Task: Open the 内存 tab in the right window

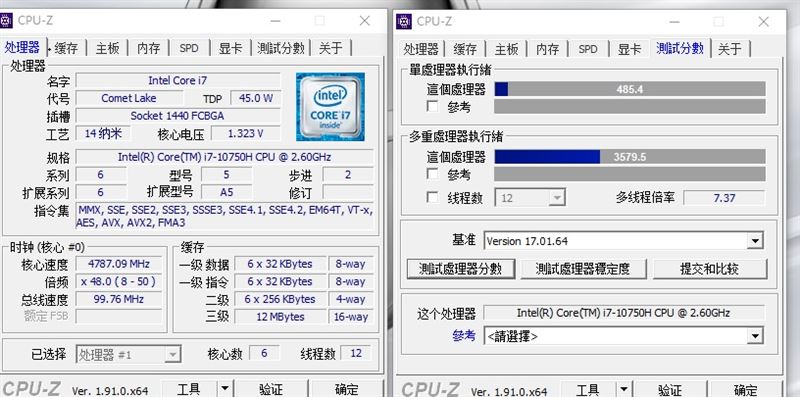Action: [x=547, y=48]
